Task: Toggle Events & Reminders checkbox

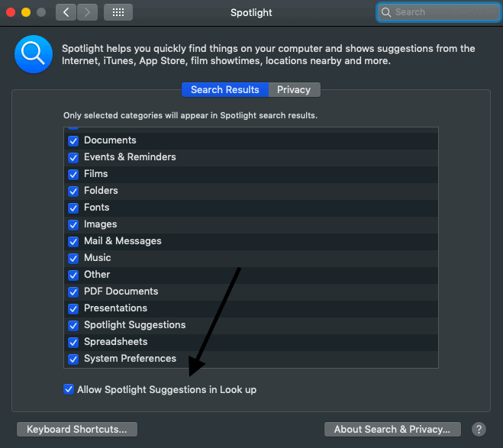Action: [x=73, y=157]
